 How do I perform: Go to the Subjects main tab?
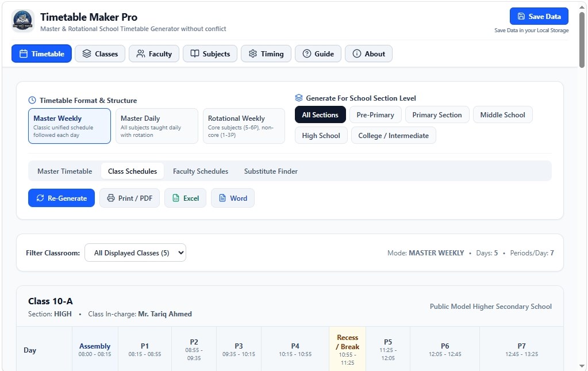[210, 53]
